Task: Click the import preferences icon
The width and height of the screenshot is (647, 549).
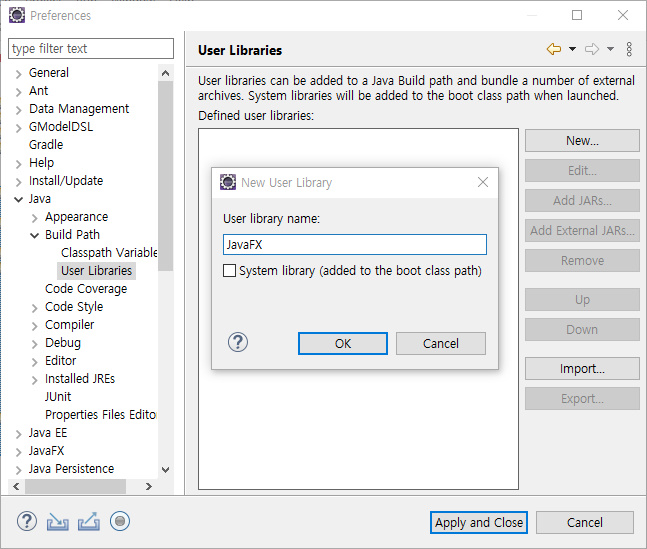Action: 57,521
